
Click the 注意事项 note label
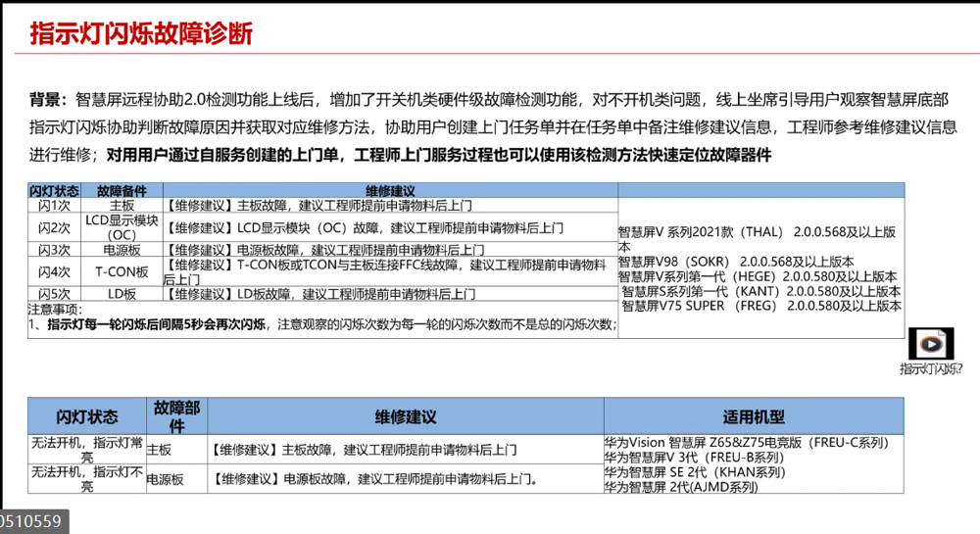click(56, 310)
